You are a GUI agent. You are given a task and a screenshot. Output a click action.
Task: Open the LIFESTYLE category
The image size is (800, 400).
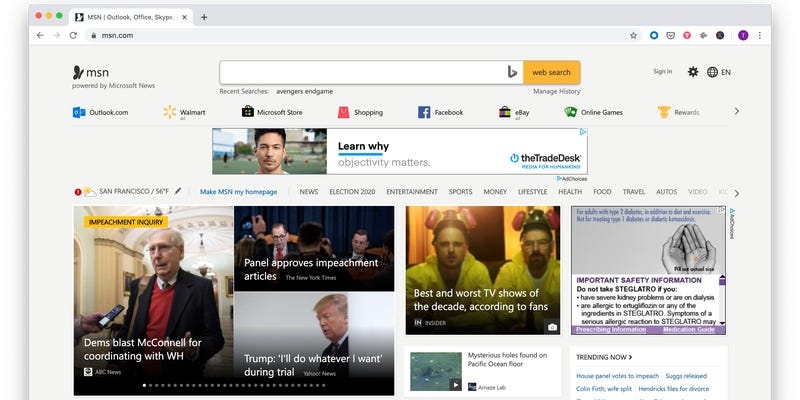click(533, 192)
